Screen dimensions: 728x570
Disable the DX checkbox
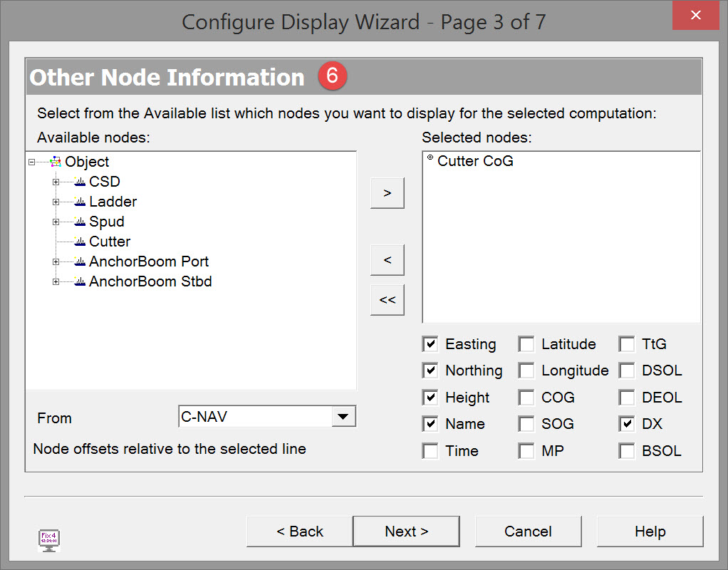[x=627, y=425]
